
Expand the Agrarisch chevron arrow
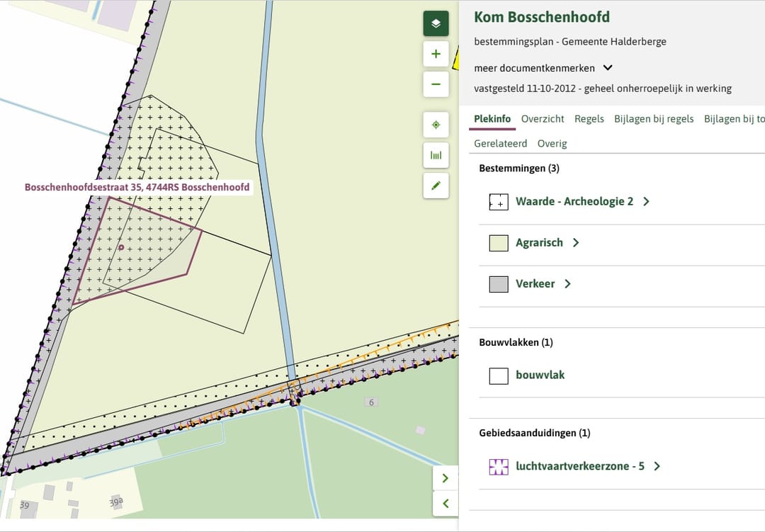[x=576, y=243]
